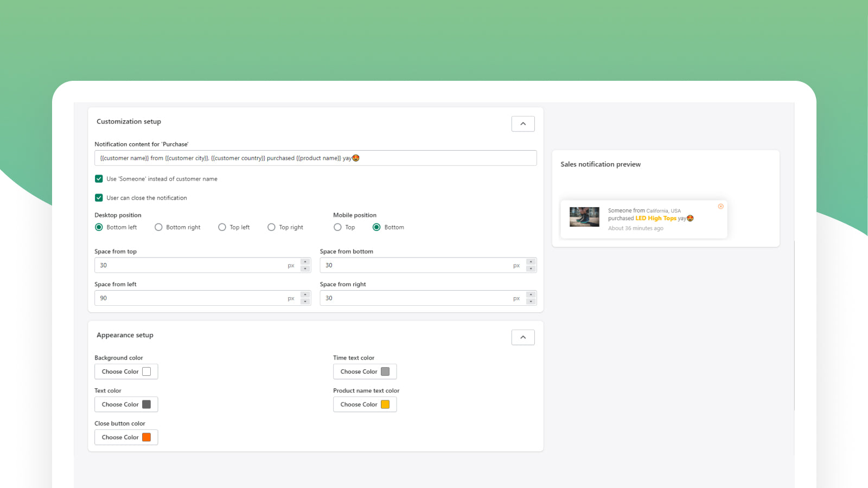Increase the Space from bottom value
The image size is (868, 488).
tap(531, 262)
